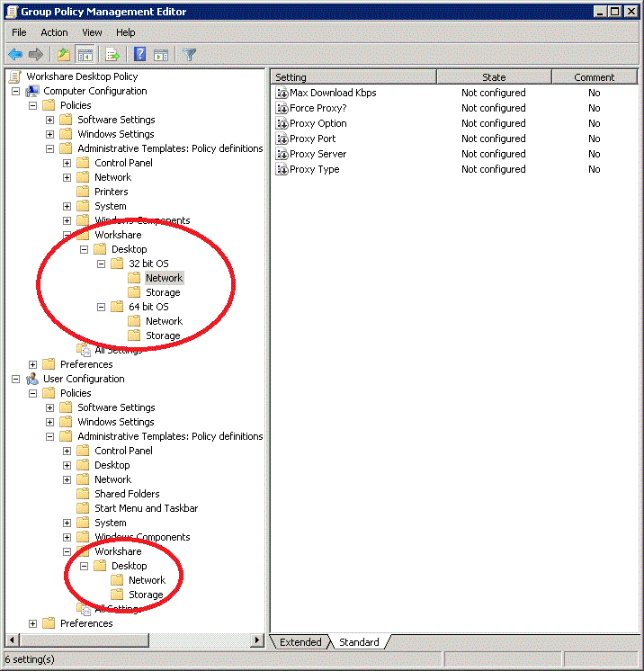Click the Proxy Option setting icon

click(282, 123)
